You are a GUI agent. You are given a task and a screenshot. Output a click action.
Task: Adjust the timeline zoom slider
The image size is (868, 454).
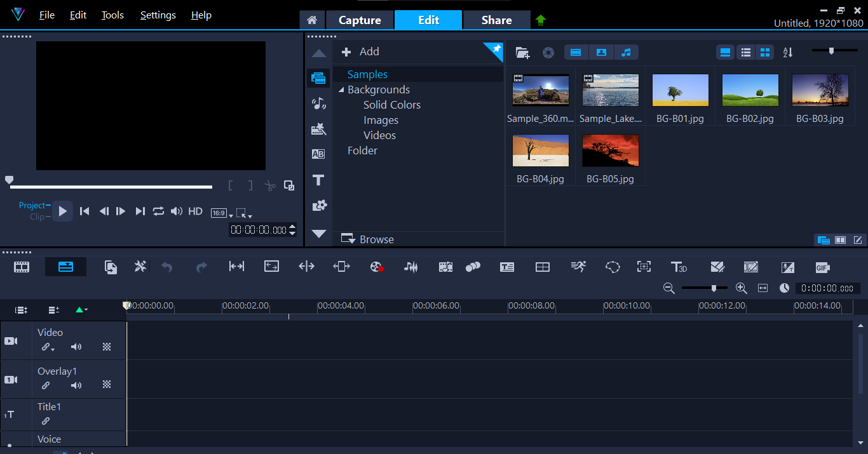click(x=714, y=288)
